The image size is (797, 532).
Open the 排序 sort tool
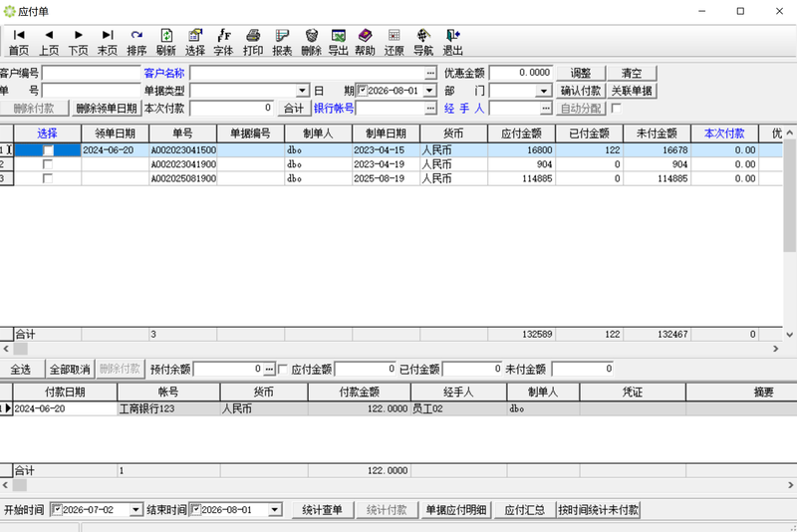(136, 42)
